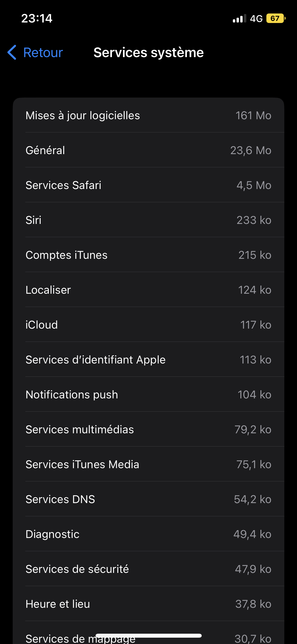Tap the home indicator bar
The image size is (297, 644).
point(148,636)
